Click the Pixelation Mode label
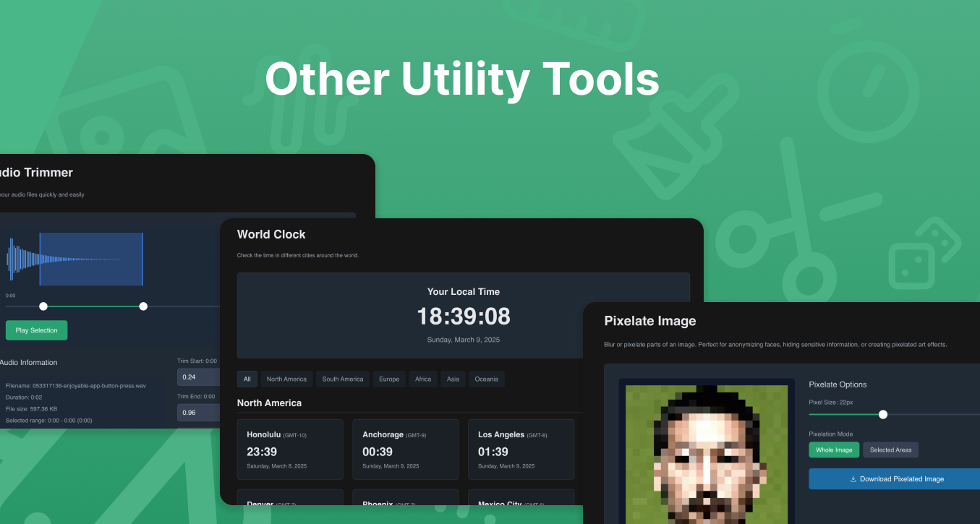The width and height of the screenshot is (980, 524). coord(831,434)
